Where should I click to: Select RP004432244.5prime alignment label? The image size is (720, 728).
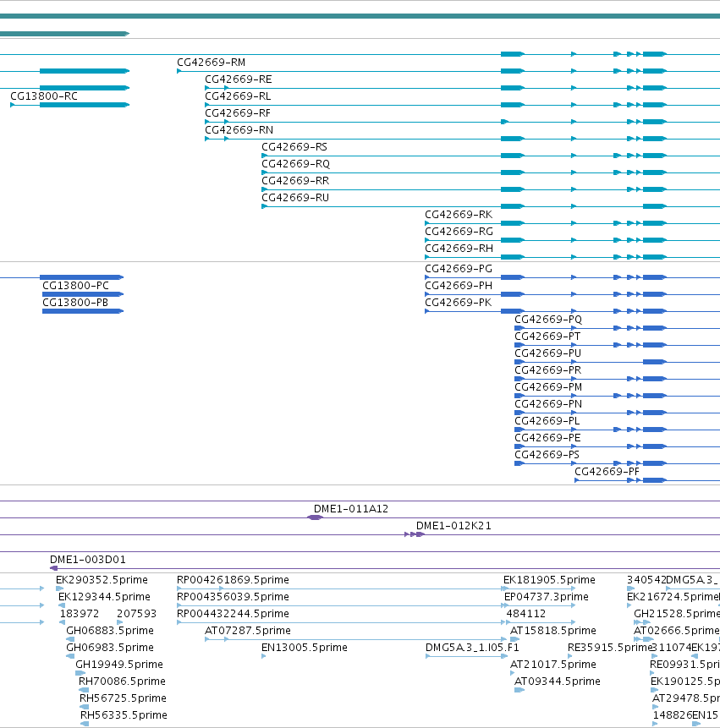click(233, 614)
